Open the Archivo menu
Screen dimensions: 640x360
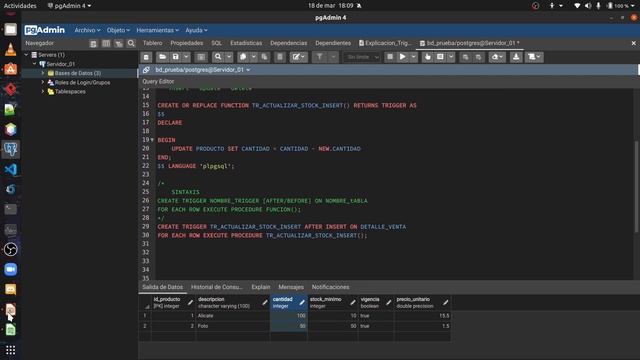[87, 30]
